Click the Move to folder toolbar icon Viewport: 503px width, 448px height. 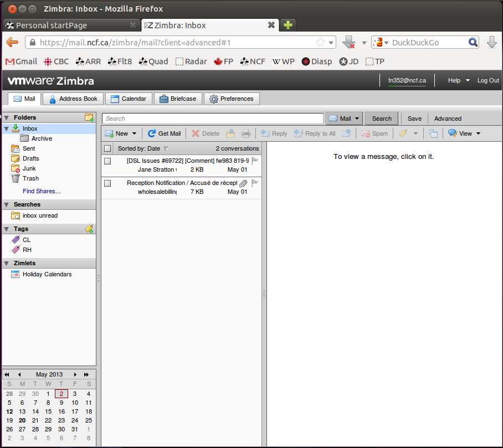point(230,133)
